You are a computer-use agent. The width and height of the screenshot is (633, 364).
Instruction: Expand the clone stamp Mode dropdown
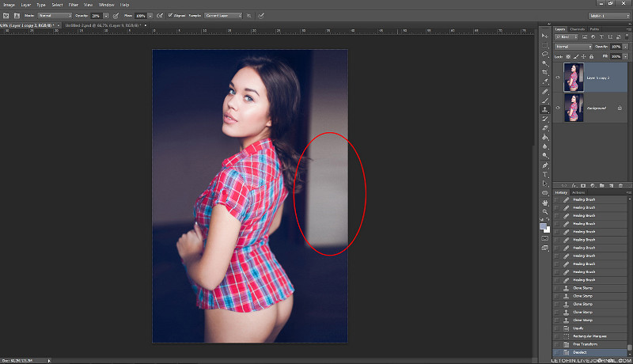pos(55,15)
